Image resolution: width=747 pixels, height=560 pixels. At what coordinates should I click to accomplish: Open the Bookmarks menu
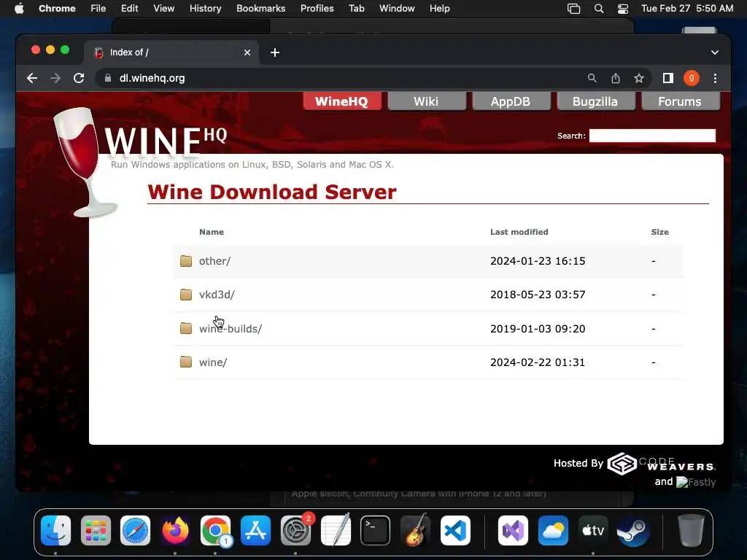pyautogui.click(x=260, y=9)
